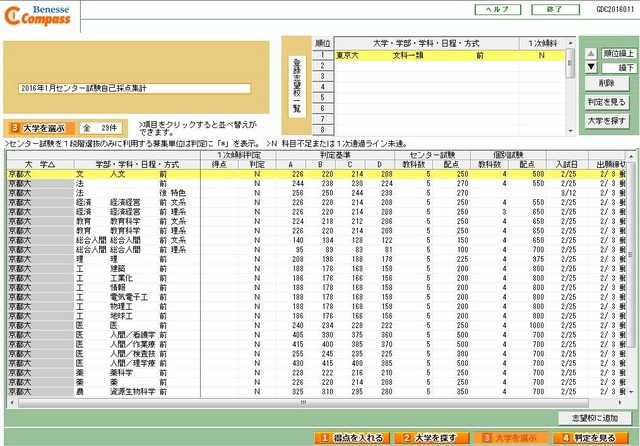This screenshot has height=446, width=640.
Task: Select row 教育 教育科学 前 文系
Action: 316,221
